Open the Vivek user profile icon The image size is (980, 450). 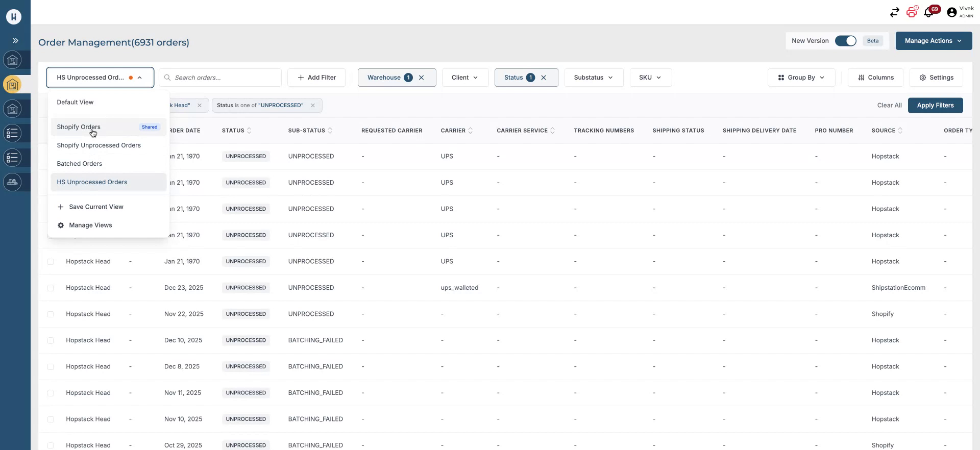click(951, 12)
